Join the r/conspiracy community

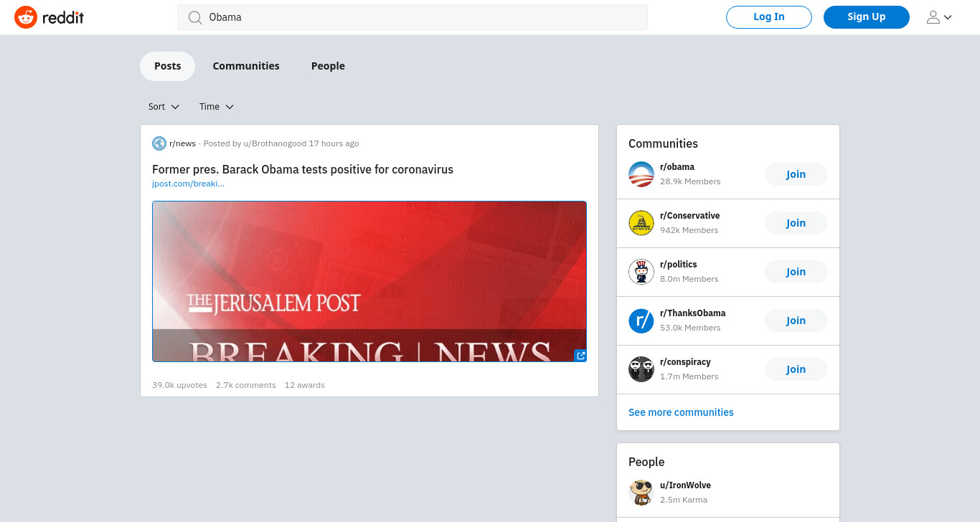click(x=796, y=369)
